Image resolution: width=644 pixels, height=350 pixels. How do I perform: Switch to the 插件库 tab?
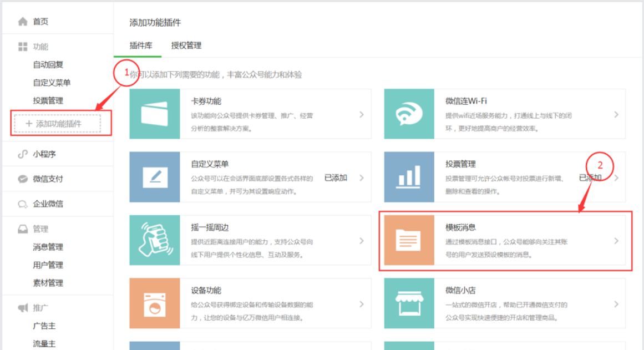point(141,45)
